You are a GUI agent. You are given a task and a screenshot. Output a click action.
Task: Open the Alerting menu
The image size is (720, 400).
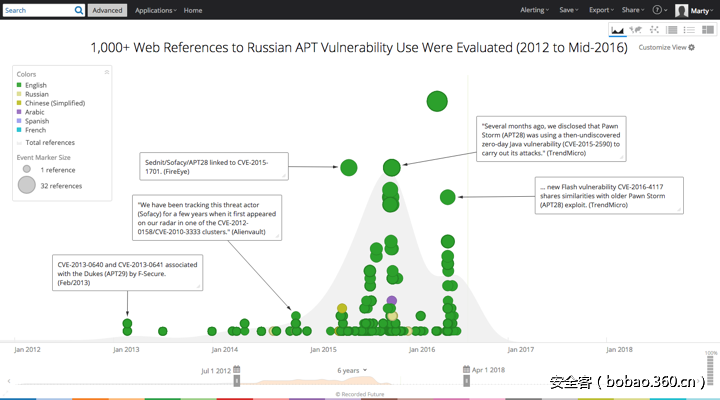point(534,10)
